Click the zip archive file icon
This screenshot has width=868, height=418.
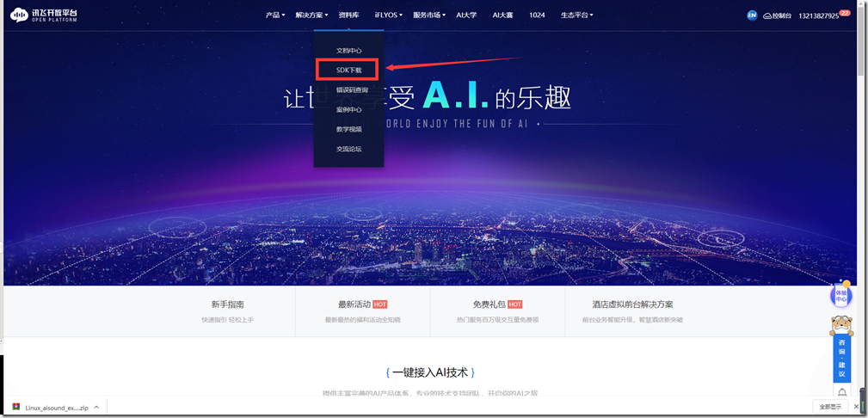(x=16, y=407)
